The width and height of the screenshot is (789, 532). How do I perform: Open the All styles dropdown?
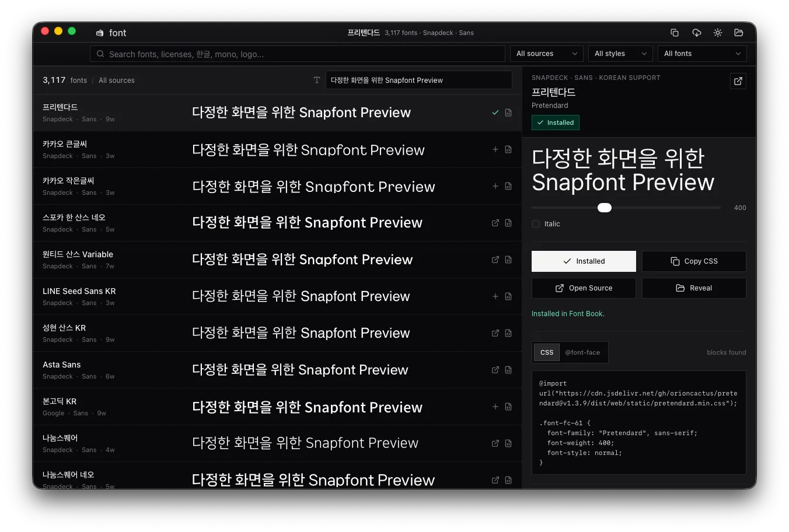point(620,54)
